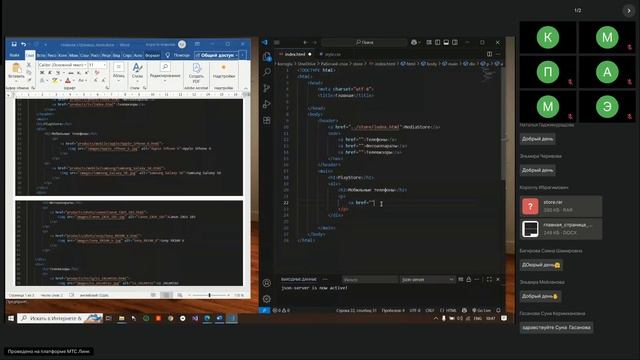Viewport: 640px width, 360px height.
Task: Click the Save icon in Word title bar
Action: [14, 44]
